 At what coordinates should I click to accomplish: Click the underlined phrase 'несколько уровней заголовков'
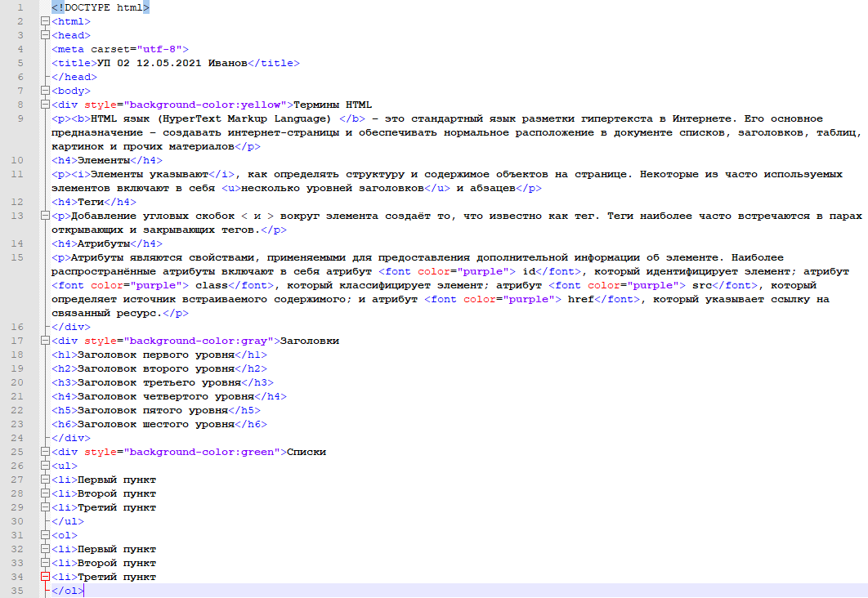(333, 188)
